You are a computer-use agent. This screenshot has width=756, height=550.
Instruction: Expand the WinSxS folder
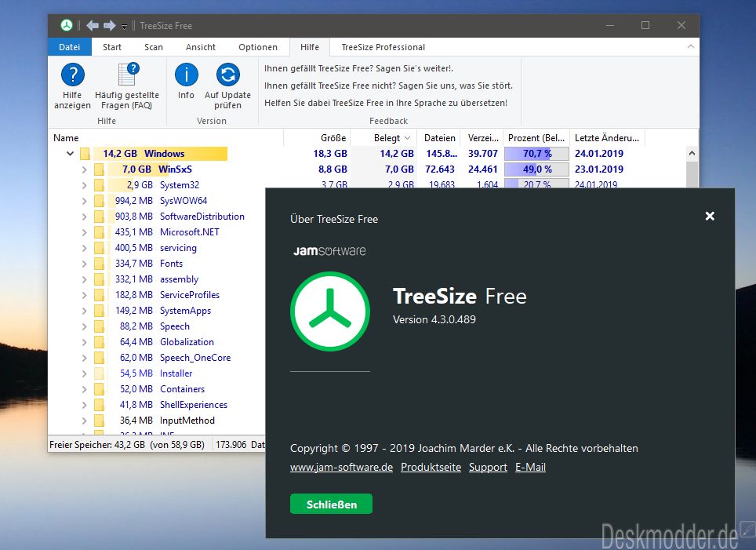pyautogui.click(x=84, y=169)
